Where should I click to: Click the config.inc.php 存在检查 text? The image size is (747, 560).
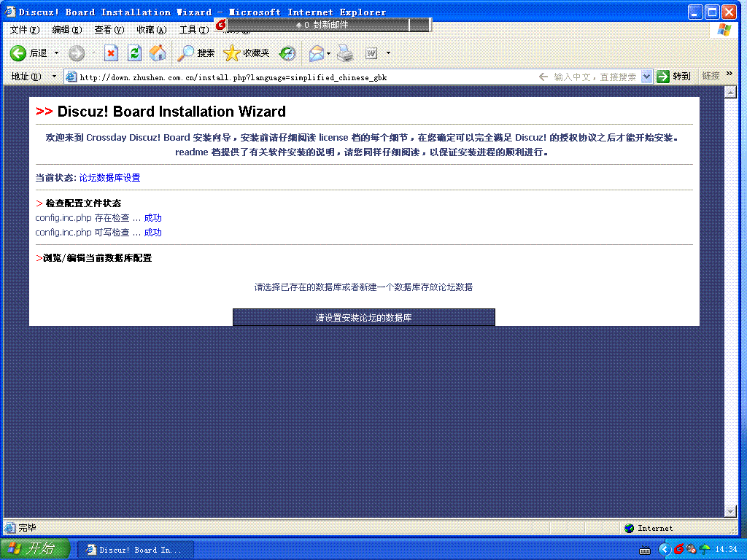(x=82, y=217)
